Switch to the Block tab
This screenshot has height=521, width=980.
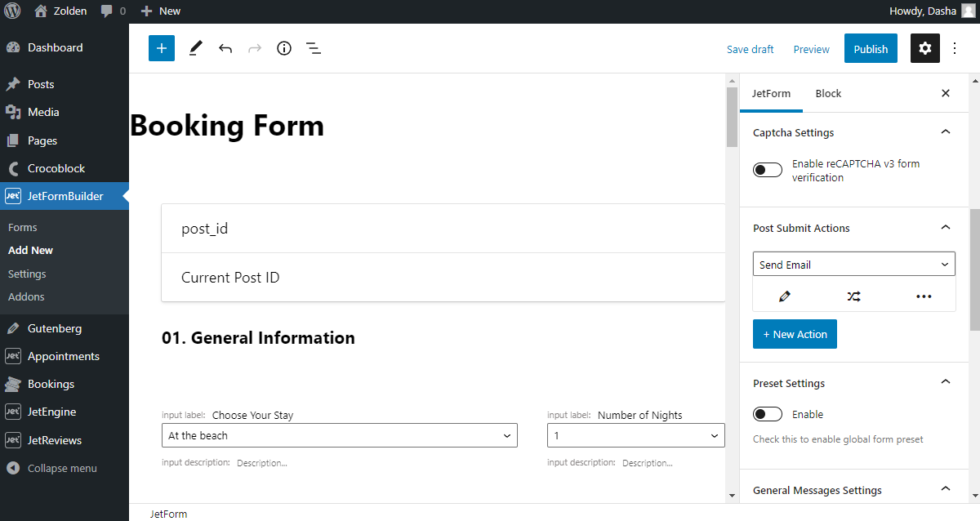click(x=828, y=93)
